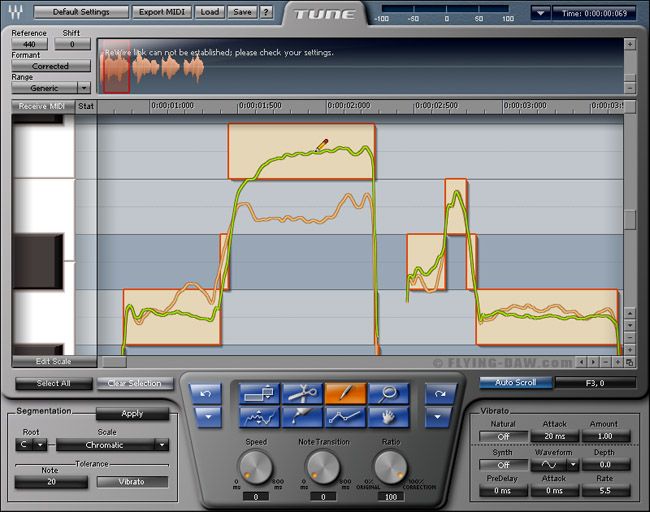Select the Curve pitch shift tool
This screenshot has width=650, height=512.
coord(260,417)
